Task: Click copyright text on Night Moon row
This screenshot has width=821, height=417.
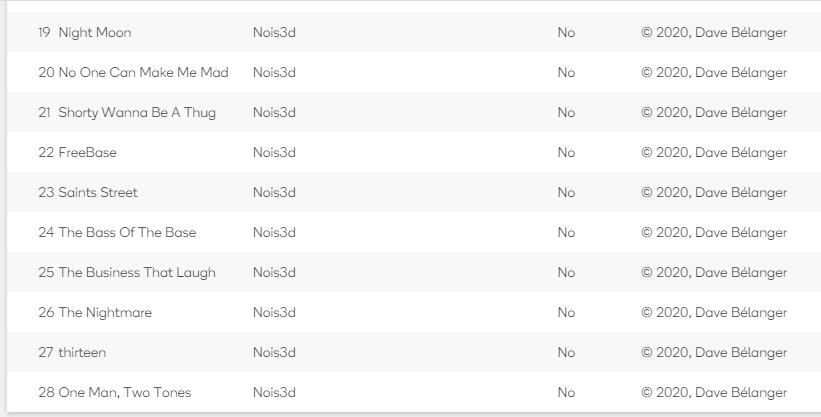Action: coord(714,32)
